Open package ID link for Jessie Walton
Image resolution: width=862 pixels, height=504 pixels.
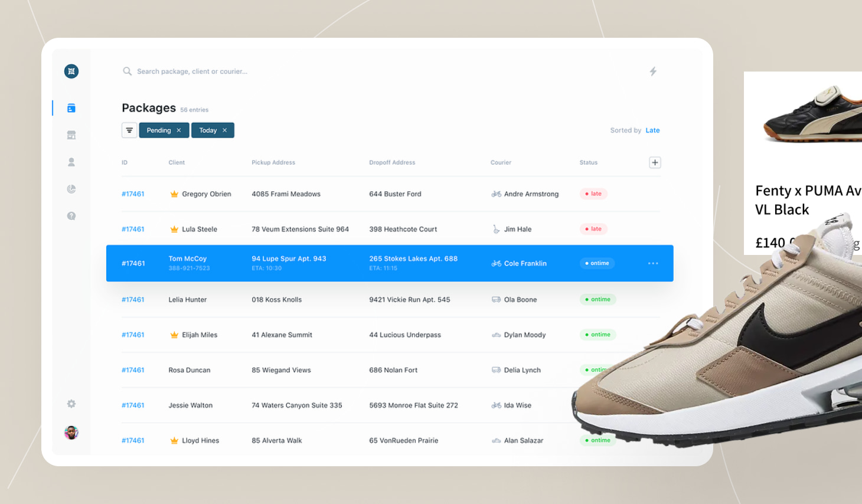tap(133, 405)
